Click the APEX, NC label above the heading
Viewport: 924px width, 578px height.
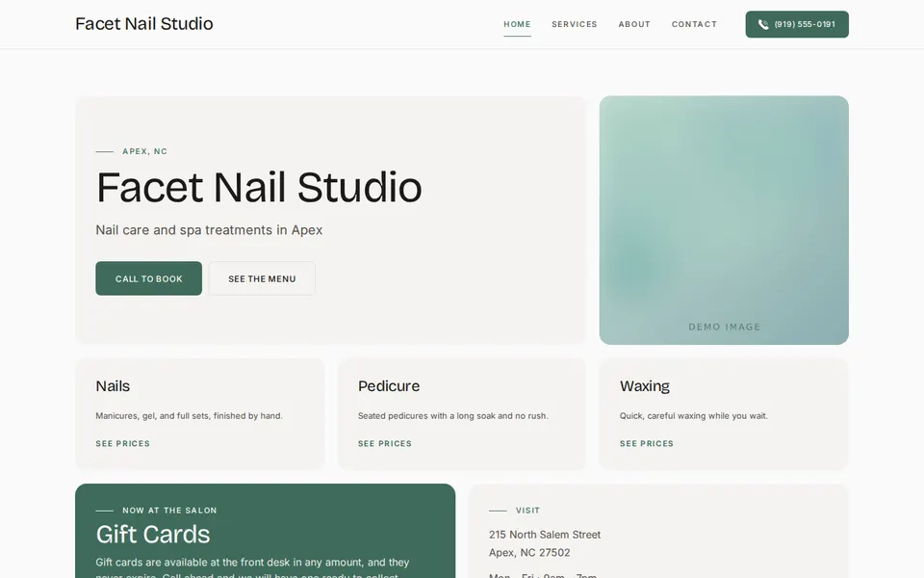point(145,151)
